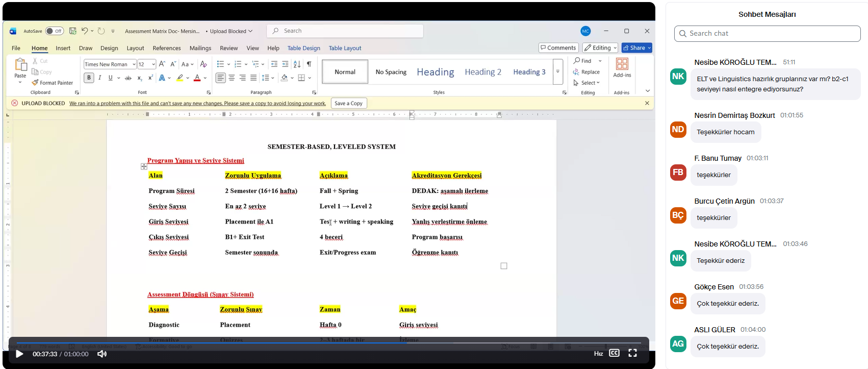This screenshot has height=369, width=868.
Task: Click the Strikethrough icon
Action: click(x=128, y=78)
